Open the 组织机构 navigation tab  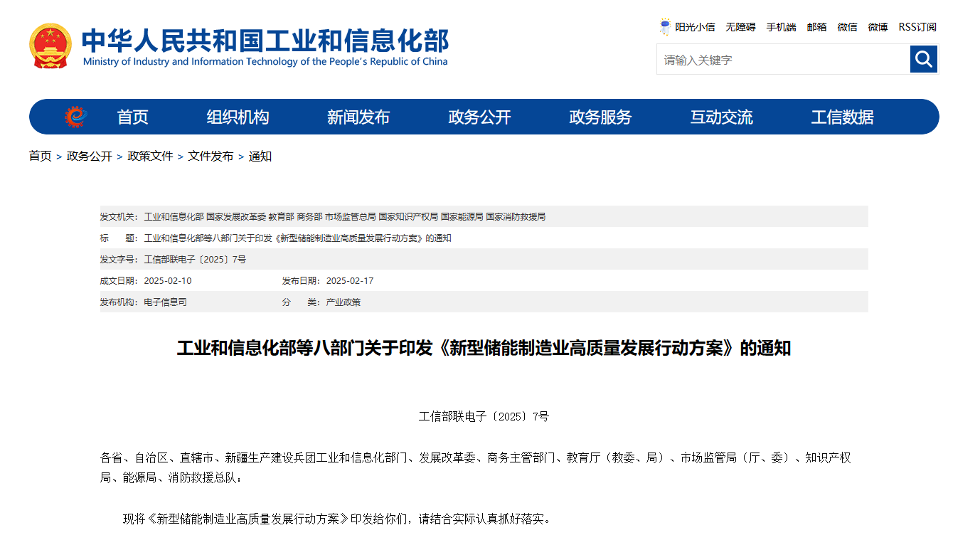(238, 117)
